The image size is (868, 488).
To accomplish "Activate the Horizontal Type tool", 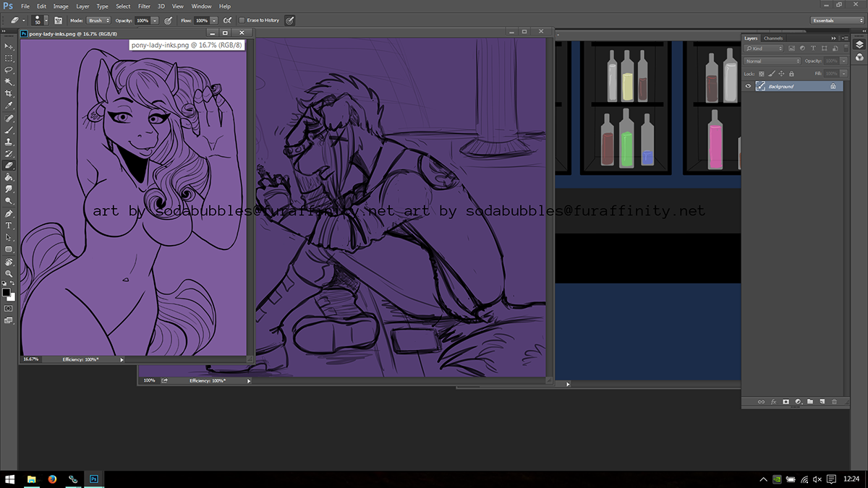I will coord(9,226).
